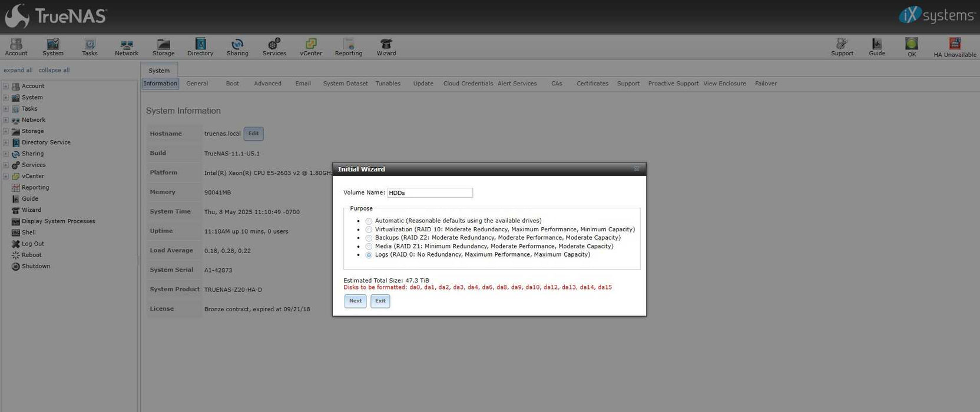The height and width of the screenshot is (412, 980).
Task: Open the Alert Services tab
Action: [x=517, y=84]
